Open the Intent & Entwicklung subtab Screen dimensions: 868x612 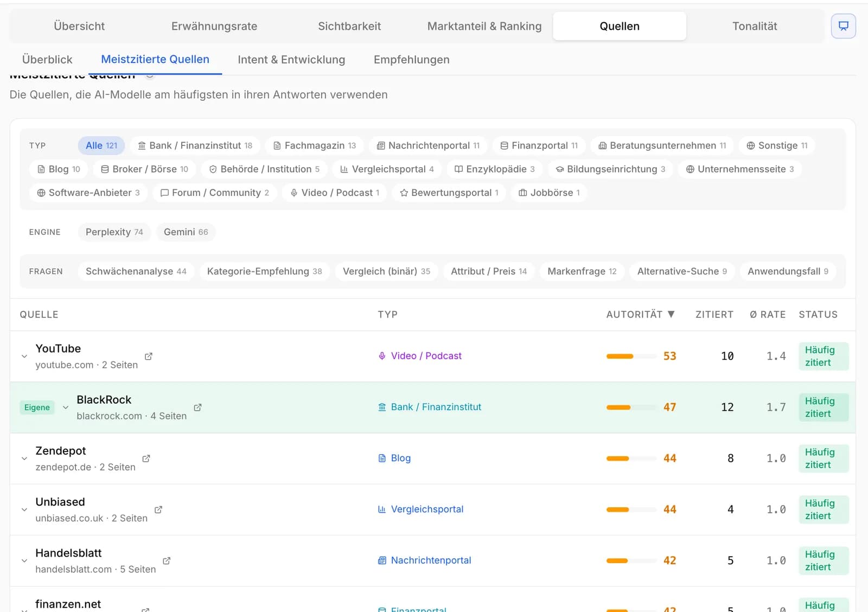coord(291,60)
